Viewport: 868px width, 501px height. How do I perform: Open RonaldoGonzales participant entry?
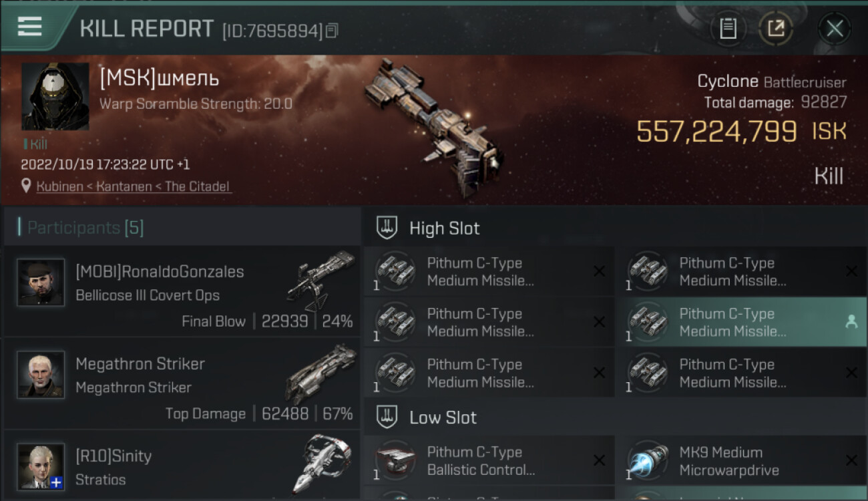(x=182, y=291)
